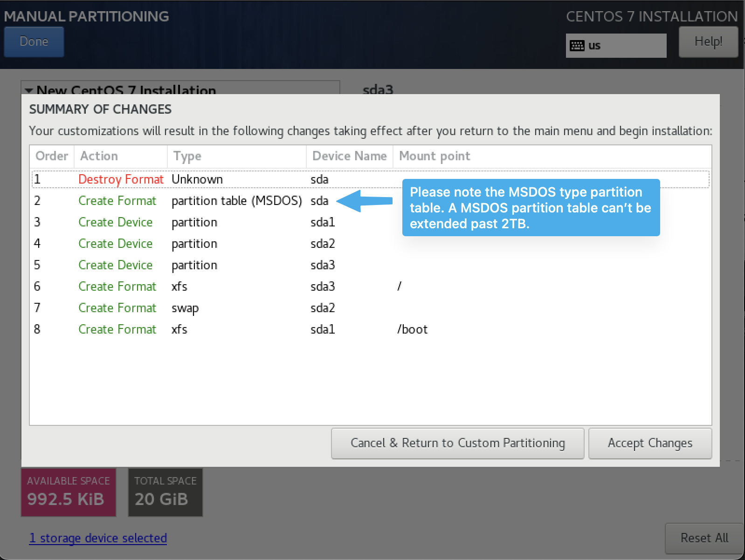Click sda1 device in row 8
Image resolution: width=745 pixels, height=560 pixels.
323,329
